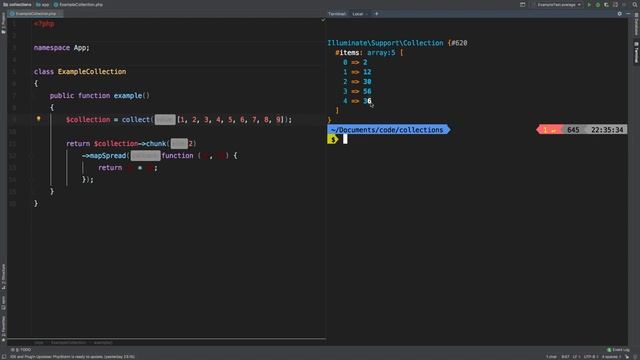Image resolution: width=640 pixels, height=360 pixels.
Task: Select the ExampleCollection.php editor tab
Action: 36,14
